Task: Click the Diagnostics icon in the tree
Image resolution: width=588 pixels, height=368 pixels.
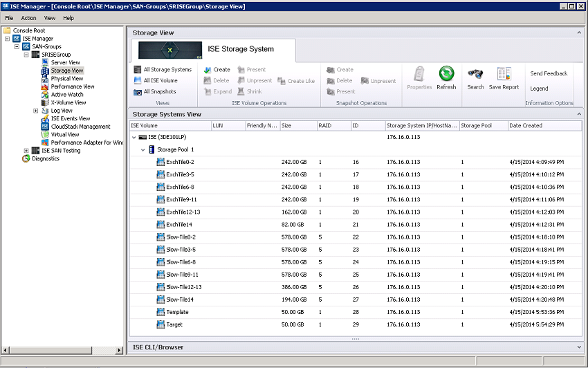Action: (x=26, y=158)
